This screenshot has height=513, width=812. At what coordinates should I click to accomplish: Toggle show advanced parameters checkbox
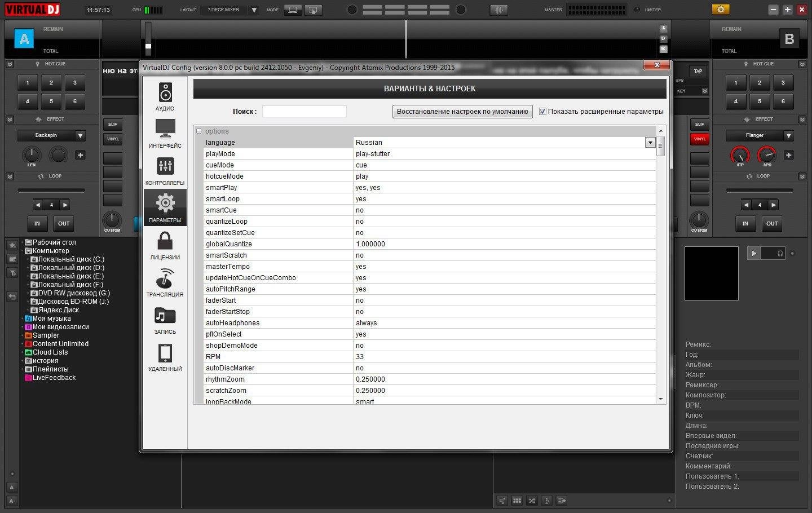click(x=542, y=112)
